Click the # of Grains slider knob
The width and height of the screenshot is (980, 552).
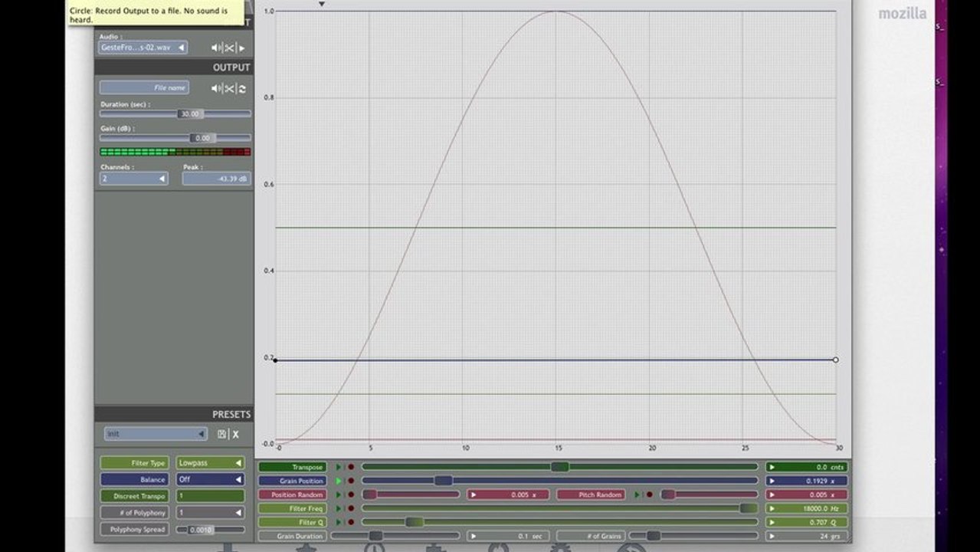654,536
